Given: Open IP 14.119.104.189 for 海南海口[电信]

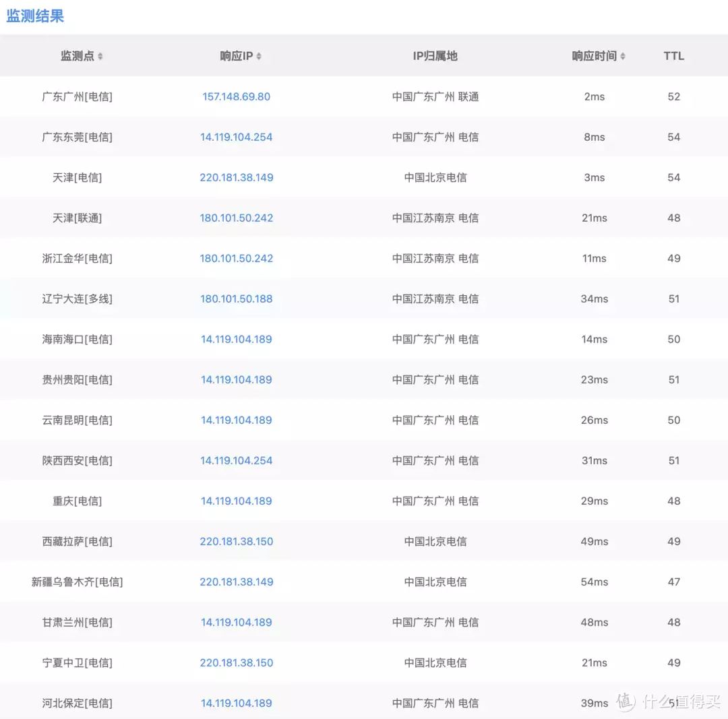Looking at the screenshot, I should (236, 339).
